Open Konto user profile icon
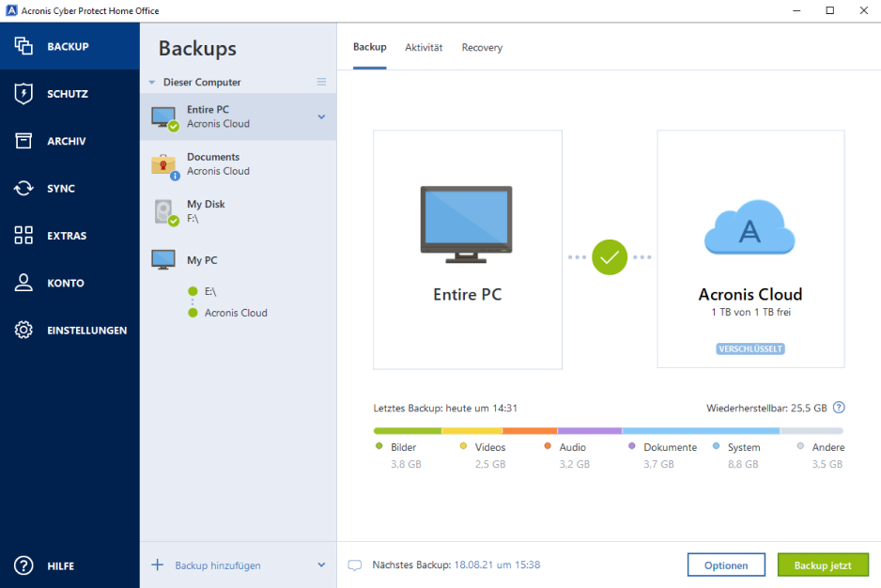This screenshot has width=881, height=588. click(23, 282)
